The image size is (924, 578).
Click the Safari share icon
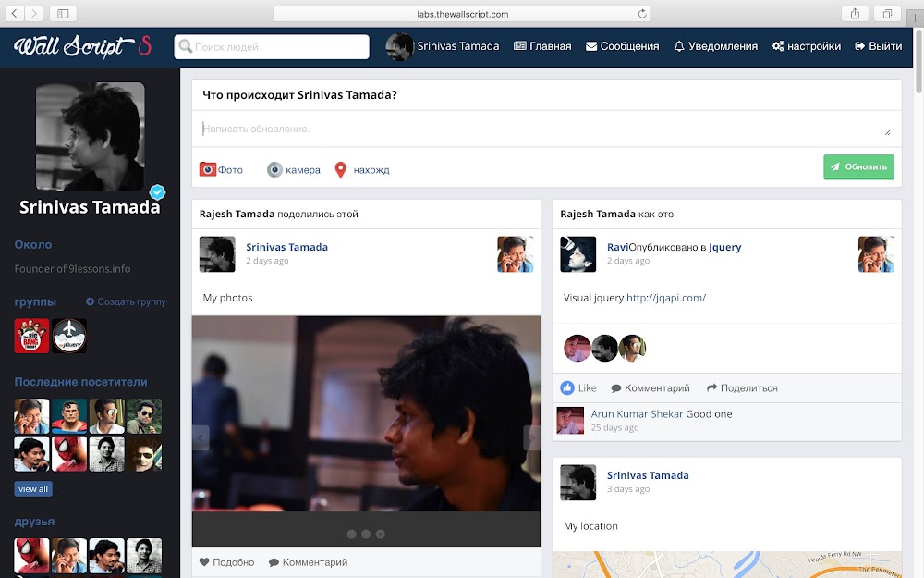point(855,13)
